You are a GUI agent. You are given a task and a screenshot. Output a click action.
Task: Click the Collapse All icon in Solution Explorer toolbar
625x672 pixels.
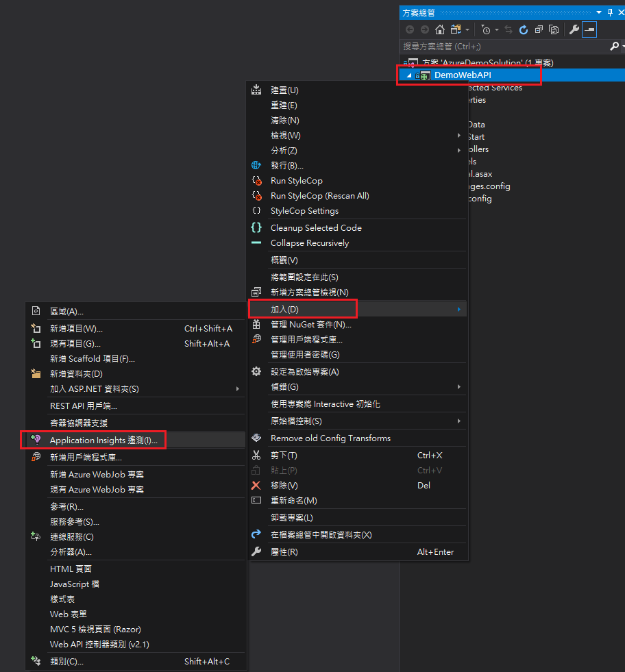click(x=539, y=29)
